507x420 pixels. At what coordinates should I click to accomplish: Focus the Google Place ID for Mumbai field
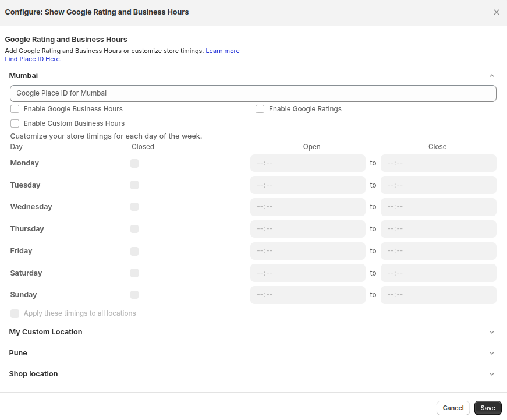pyautogui.click(x=253, y=93)
